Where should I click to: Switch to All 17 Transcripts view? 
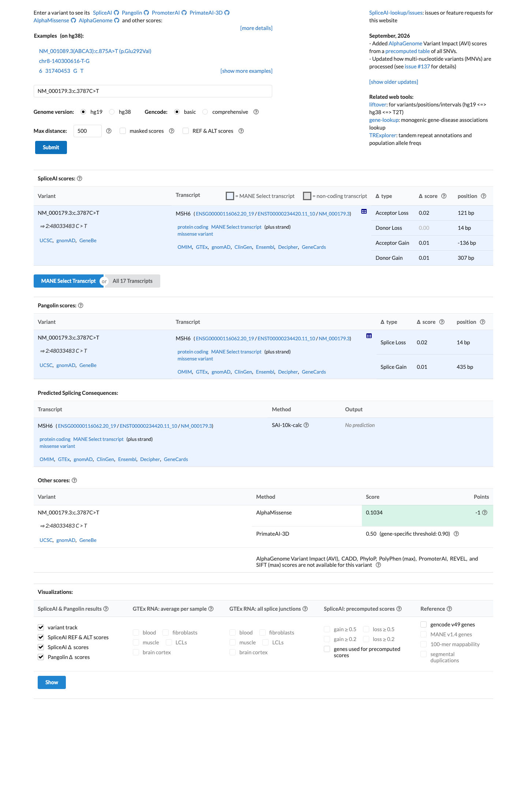click(x=132, y=281)
